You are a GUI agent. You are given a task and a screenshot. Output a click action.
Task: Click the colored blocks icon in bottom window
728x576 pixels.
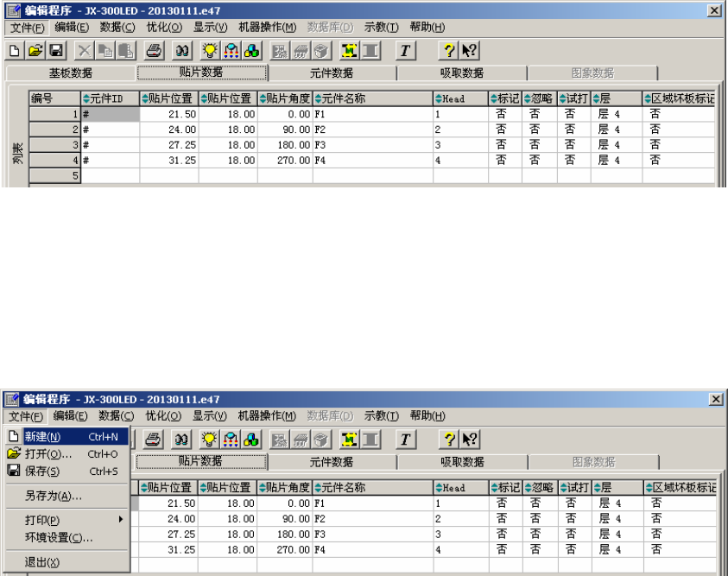click(x=251, y=440)
